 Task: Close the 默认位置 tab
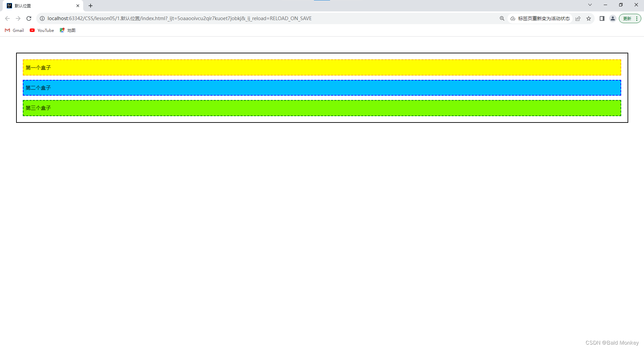click(x=78, y=6)
